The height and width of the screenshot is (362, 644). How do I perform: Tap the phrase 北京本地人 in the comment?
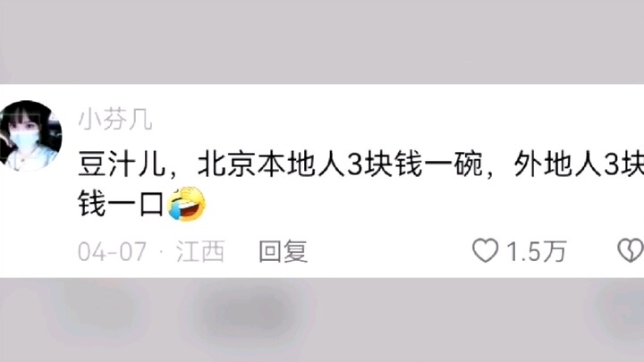(x=271, y=165)
